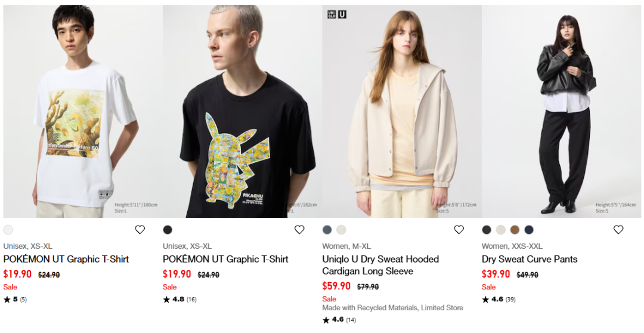
Task: Open the black Pikachu T-Shirt photo
Action: (x=242, y=112)
